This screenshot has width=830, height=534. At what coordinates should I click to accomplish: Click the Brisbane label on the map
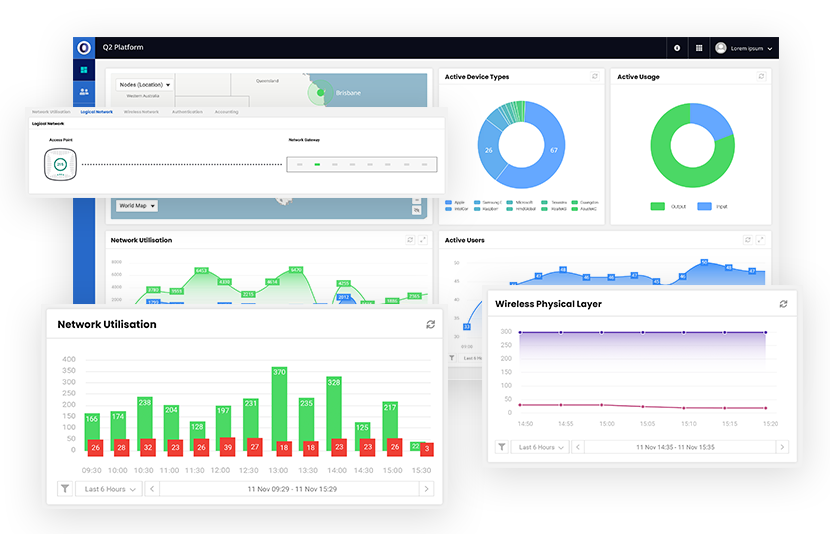point(348,93)
